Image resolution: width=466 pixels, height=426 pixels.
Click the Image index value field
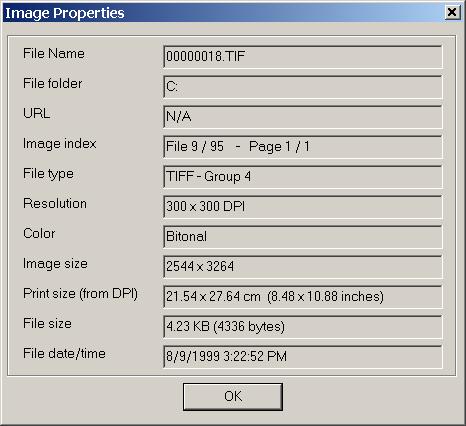pyautogui.click(x=303, y=147)
